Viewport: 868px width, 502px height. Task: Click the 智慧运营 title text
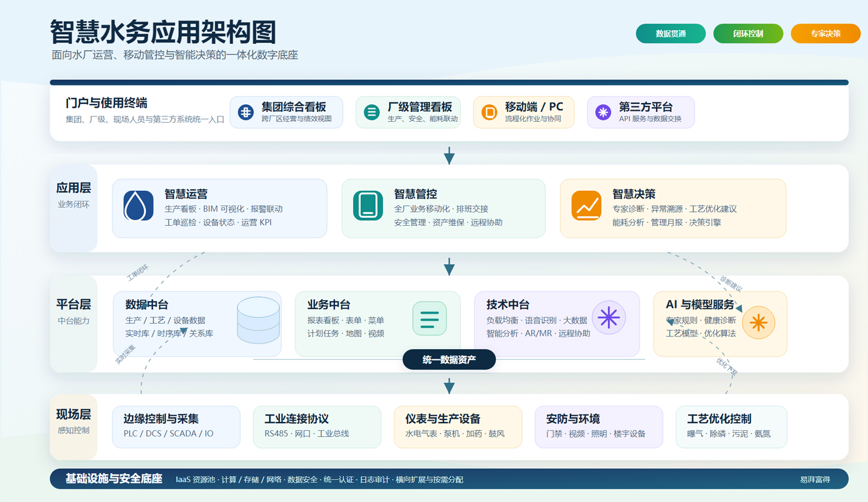(186, 194)
